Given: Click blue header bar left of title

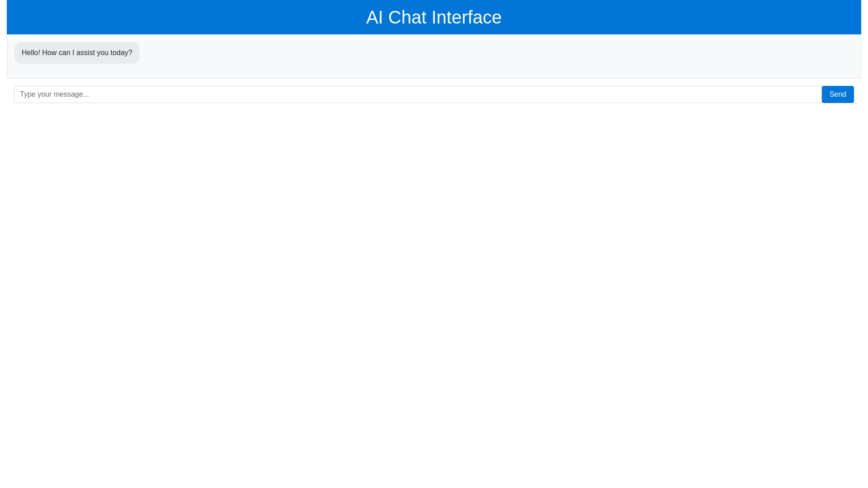Looking at the screenshot, I should pos(181,17).
